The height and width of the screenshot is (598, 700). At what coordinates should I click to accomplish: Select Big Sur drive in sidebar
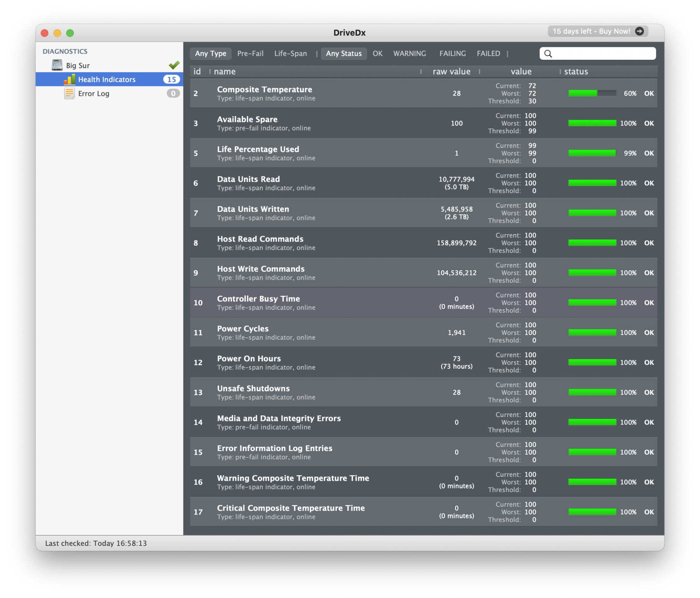[x=109, y=65]
